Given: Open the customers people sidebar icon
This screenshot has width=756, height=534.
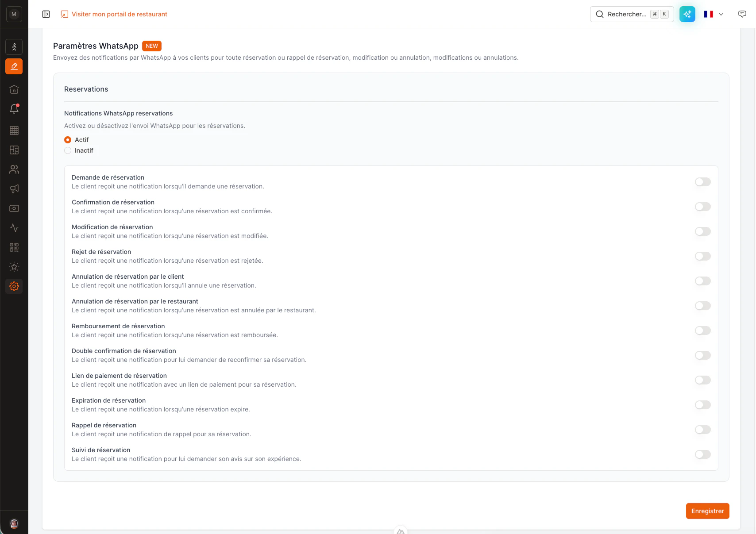Looking at the screenshot, I should tap(14, 169).
